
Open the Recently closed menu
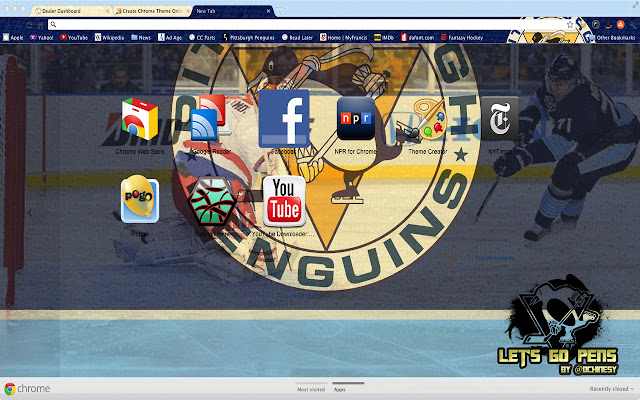click(x=611, y=389)
